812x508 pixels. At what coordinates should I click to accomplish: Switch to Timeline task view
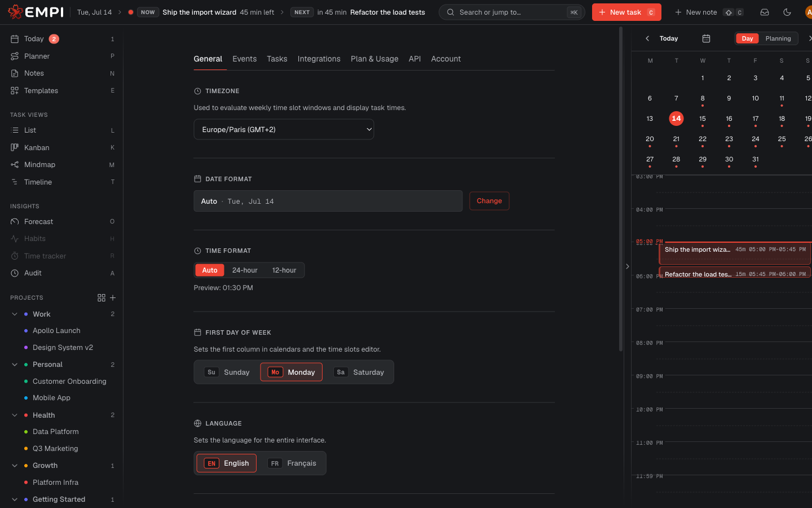pos(62,182)
